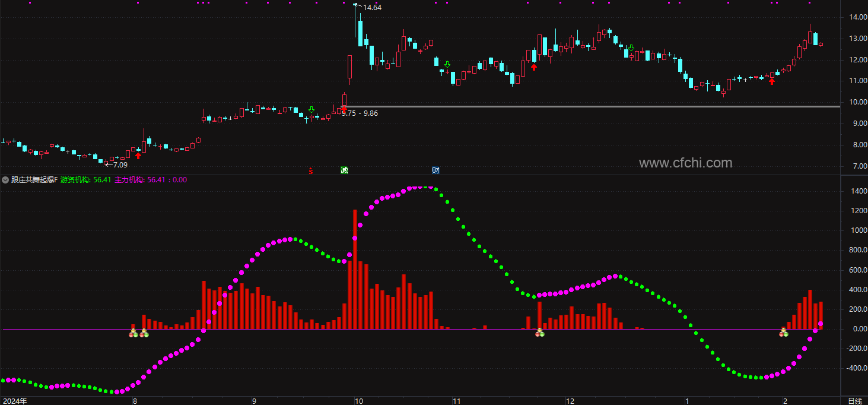Click the green sell arrow above September candle

point(311,110)
